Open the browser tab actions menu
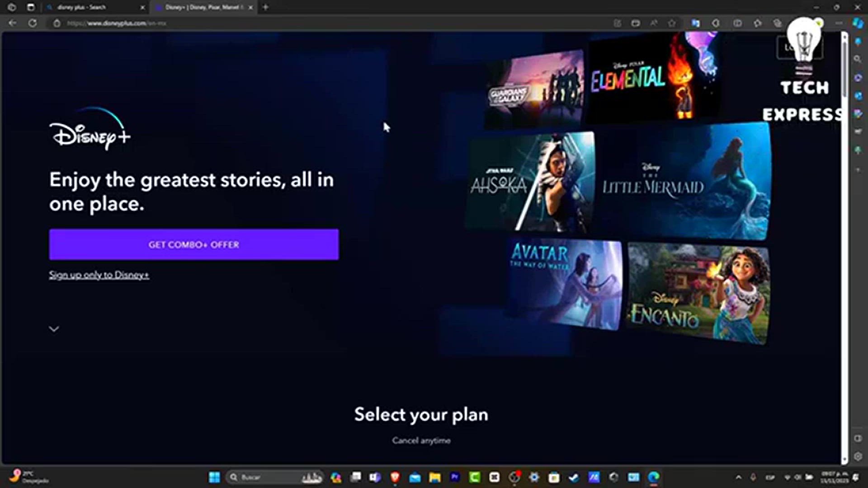Viewport: 868px width, 488px height. [30, 7]
